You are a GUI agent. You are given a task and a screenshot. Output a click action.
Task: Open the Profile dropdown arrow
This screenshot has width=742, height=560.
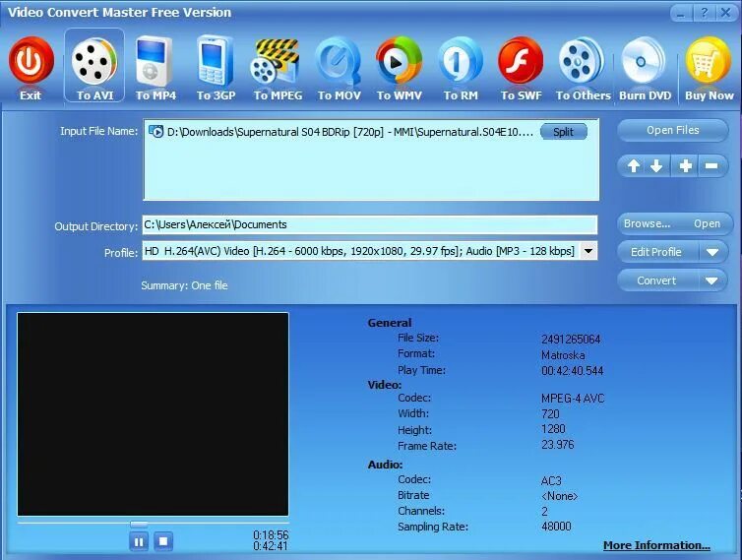click(x=588, y=251)
